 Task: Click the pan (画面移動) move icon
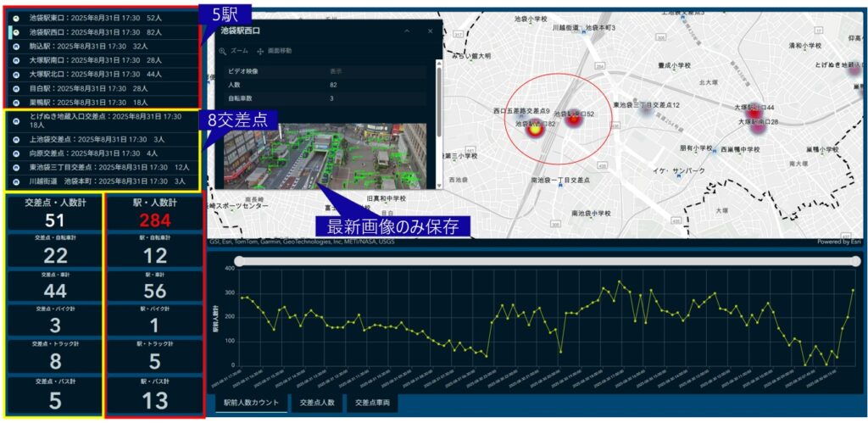[x=260, y=52]
